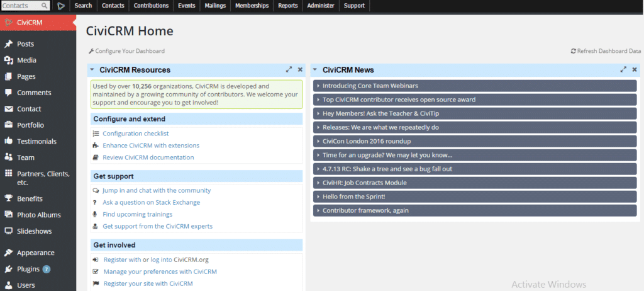Expand Hello from the Sprint! item
Screen dimensions: 644x291
pyautogui.click(x=475, y=197)
